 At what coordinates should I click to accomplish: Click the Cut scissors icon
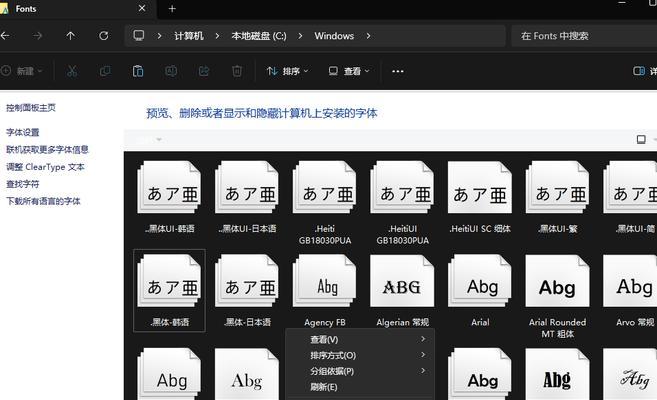(72, 71)
